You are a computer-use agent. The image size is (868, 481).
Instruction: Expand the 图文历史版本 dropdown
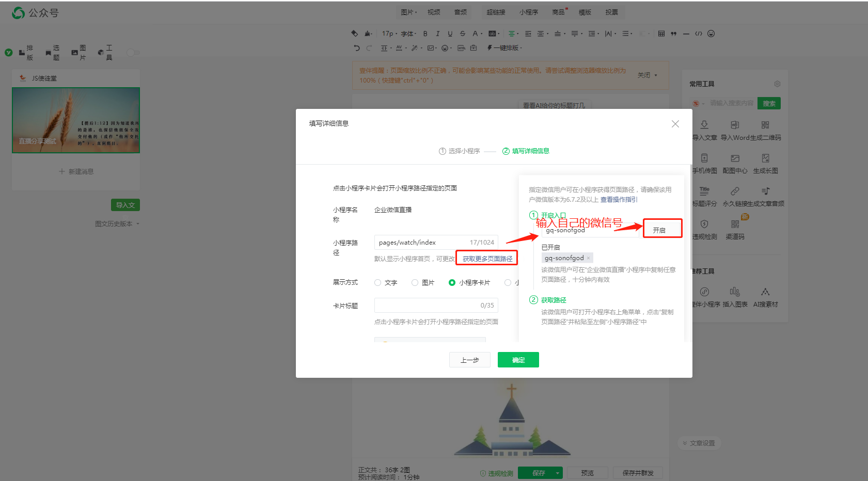117,224
